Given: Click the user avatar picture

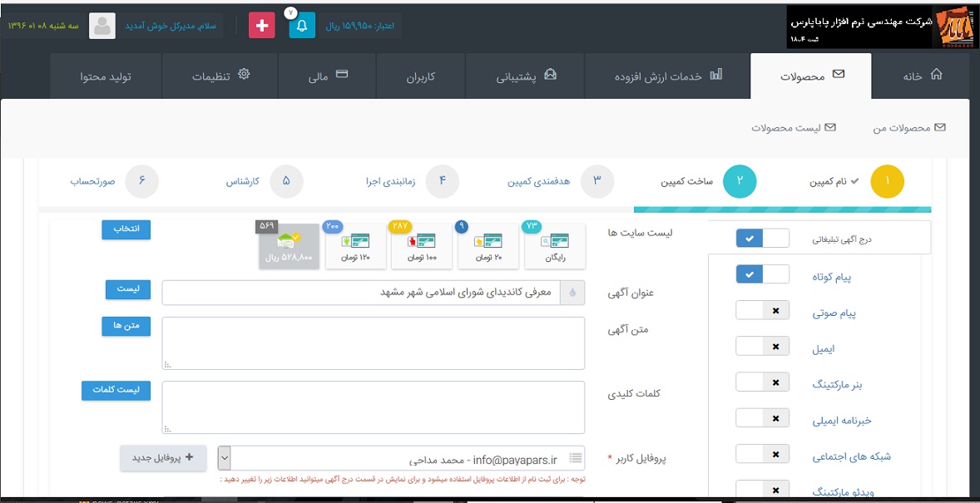Looking at the screenshot, I should (101, 26).
